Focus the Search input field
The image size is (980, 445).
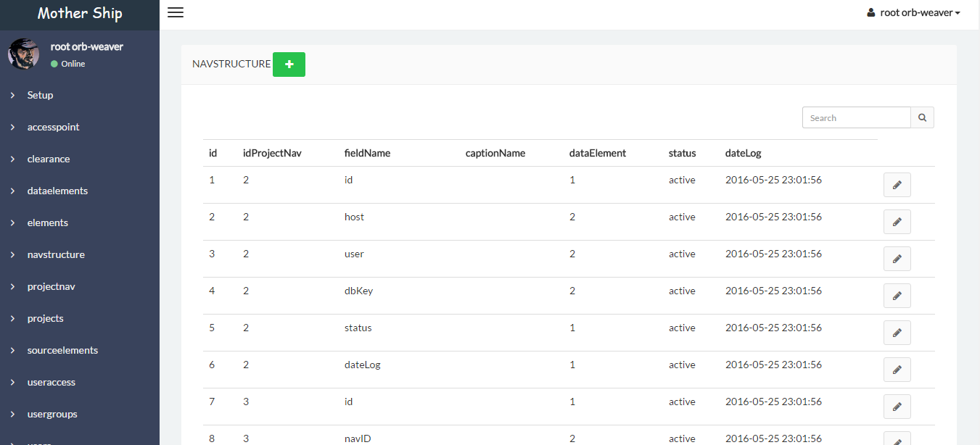(856, 117)
